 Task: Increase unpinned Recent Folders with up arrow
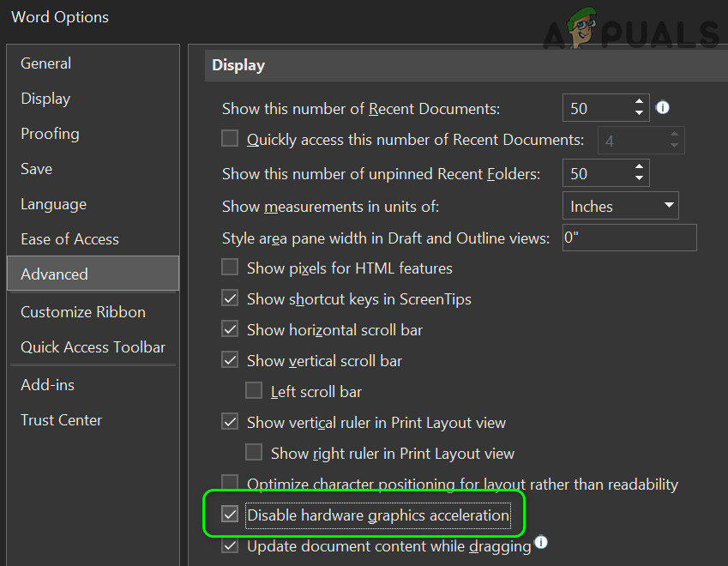pyautogui.click(x=640, y=166)
